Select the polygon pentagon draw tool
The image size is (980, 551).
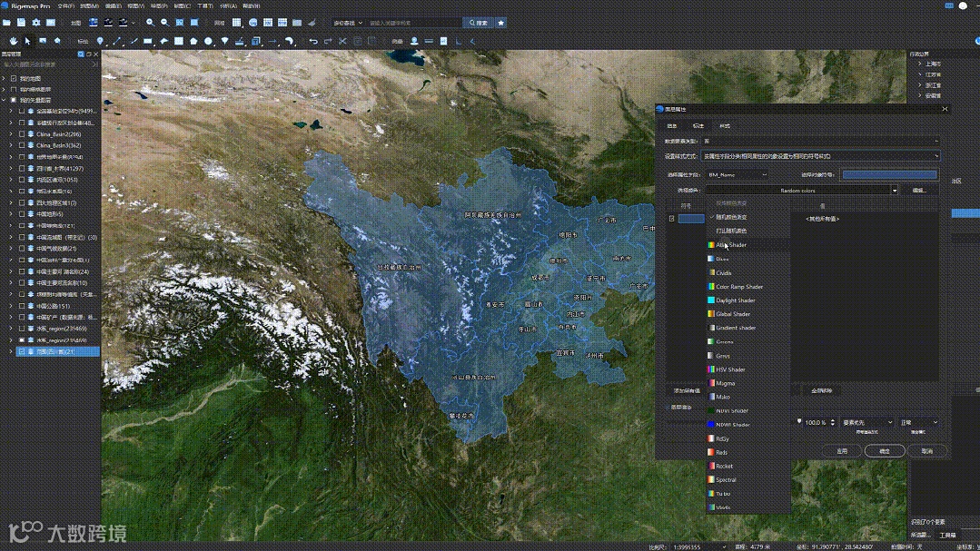(193, 41)
